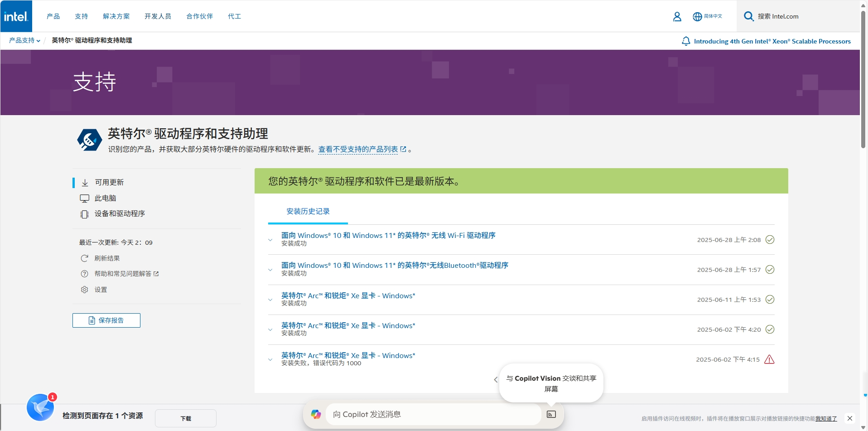
Task: Collapse Copilot Vision tooltip with left arrow
Action: tap(496, 380)
